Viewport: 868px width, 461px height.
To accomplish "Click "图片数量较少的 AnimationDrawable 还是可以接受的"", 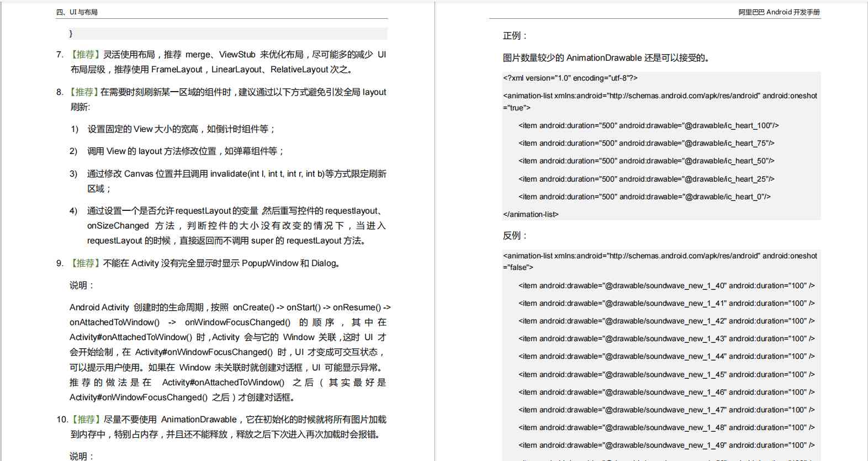I will [x=605, y=58].
